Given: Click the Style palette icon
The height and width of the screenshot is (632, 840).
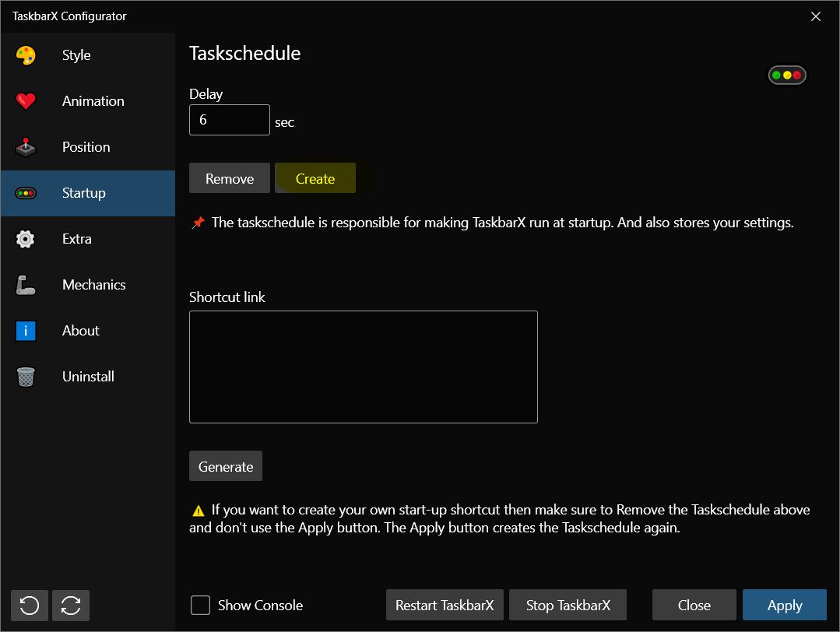Looking at the screenshot, I should pyautogui.click(x=26, y=55).
